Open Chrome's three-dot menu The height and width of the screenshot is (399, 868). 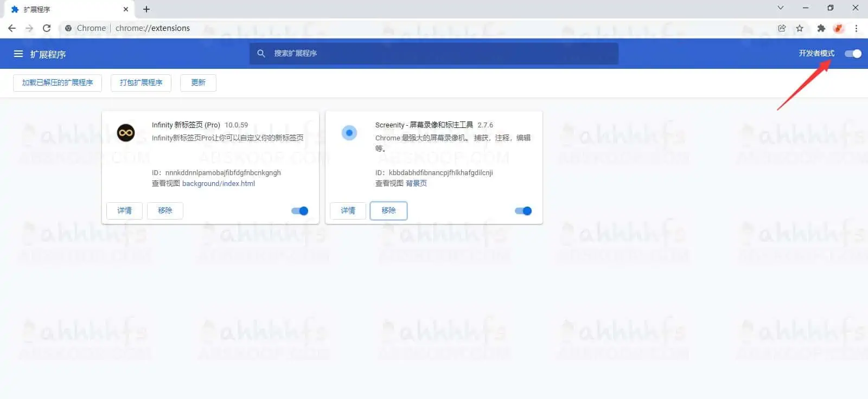coord(856,28)
